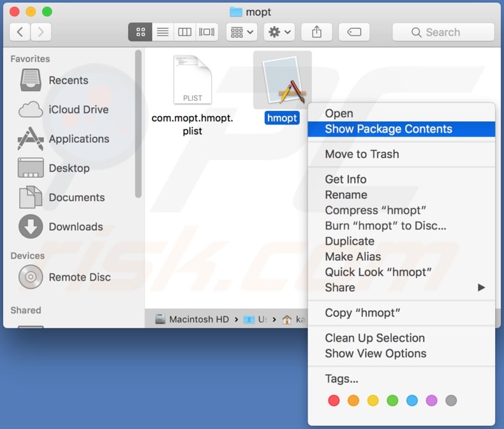The height and width of the screenshot is (429, 504).
Task: Choose Get Info from context menu
Action: [401, 179]
